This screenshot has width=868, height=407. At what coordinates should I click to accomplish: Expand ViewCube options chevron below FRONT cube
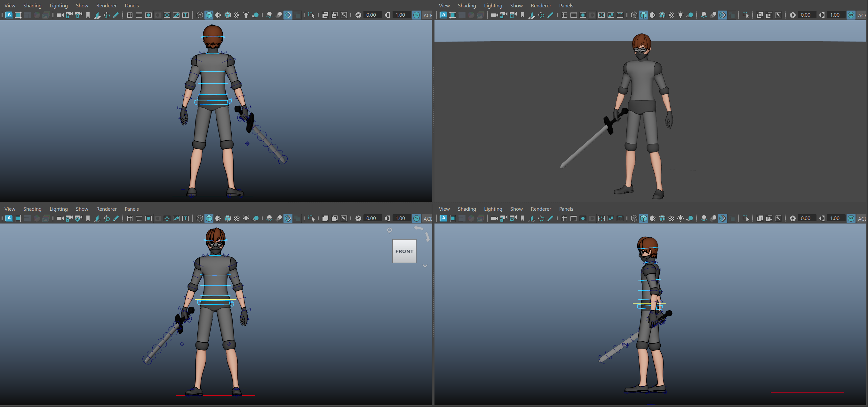point(425,266)
